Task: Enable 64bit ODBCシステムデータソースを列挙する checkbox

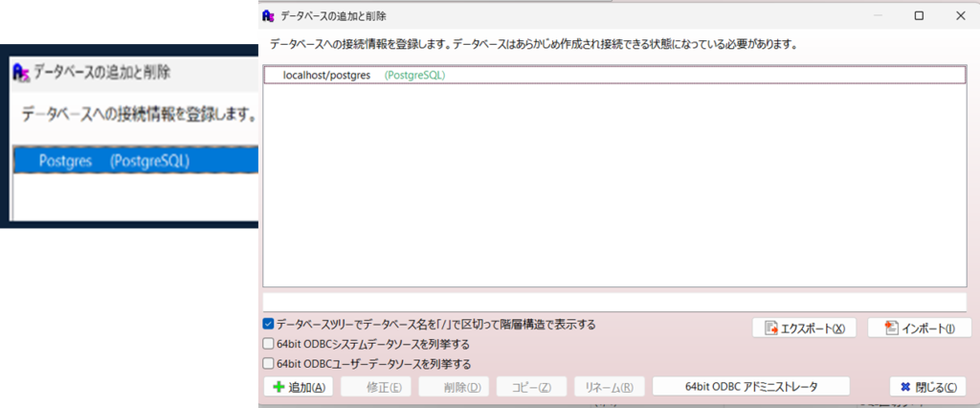Action: (x=269, y=344)
